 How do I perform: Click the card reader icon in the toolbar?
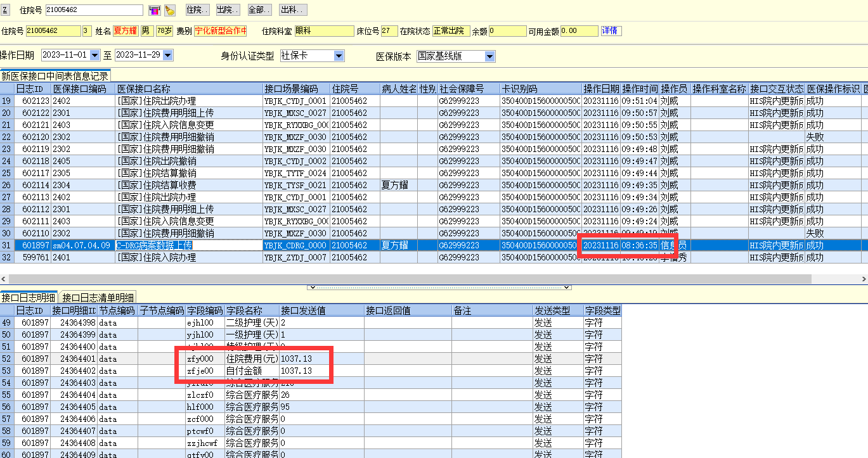pyautogui.click(x=154, y=10)
